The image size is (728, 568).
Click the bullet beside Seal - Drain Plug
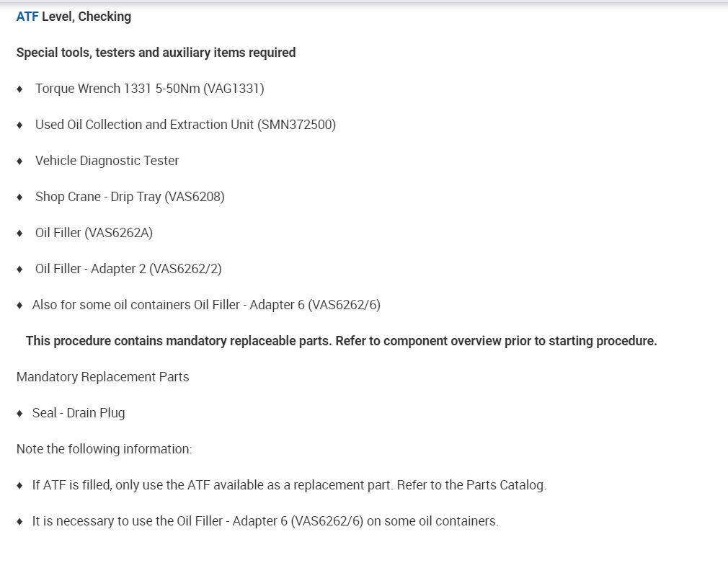19,413
